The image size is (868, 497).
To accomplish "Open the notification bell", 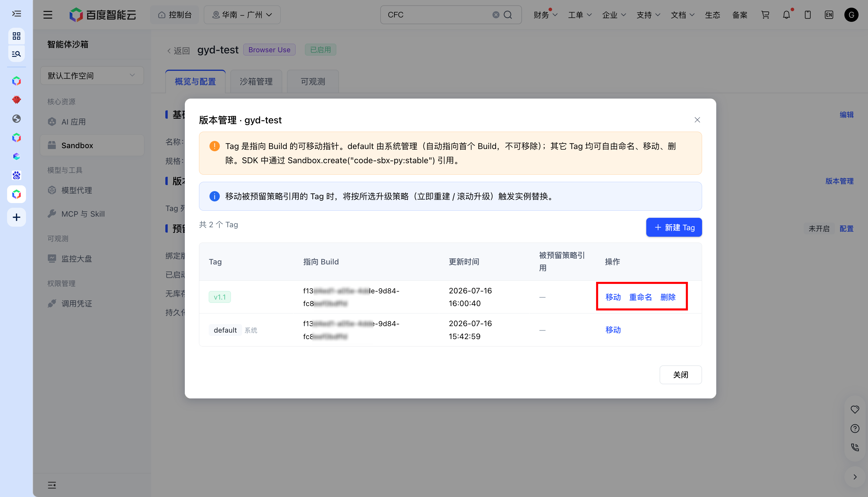I will 787,15.
